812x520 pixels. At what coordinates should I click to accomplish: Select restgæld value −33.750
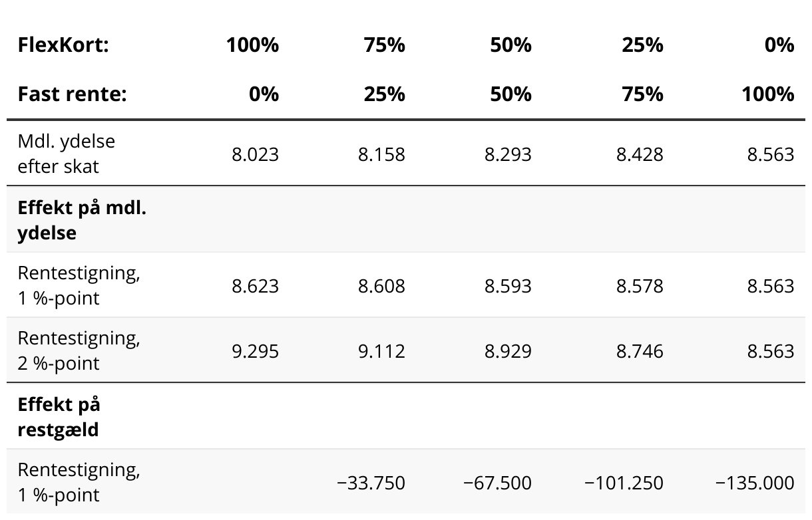pos(371,483)
